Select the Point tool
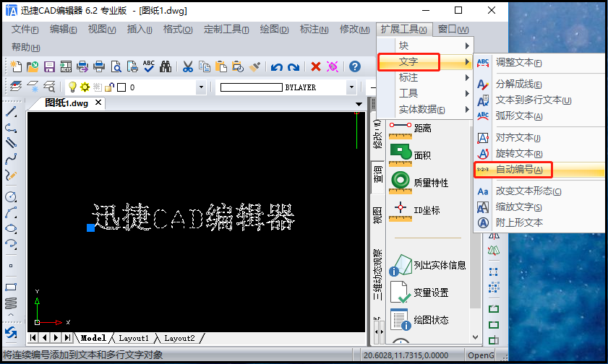This screenshot has width=608, height=364. pyautogui.click(x=11, y=266)
